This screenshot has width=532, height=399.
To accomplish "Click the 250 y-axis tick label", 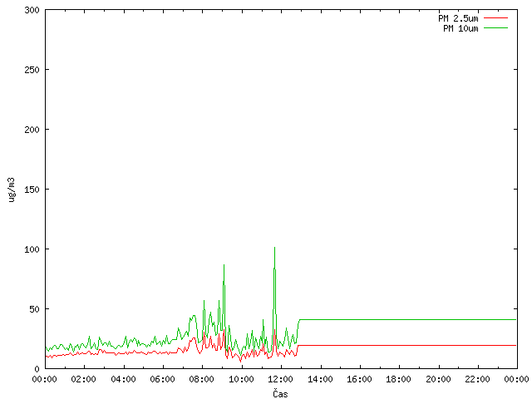I will click(x=32, y=70).
